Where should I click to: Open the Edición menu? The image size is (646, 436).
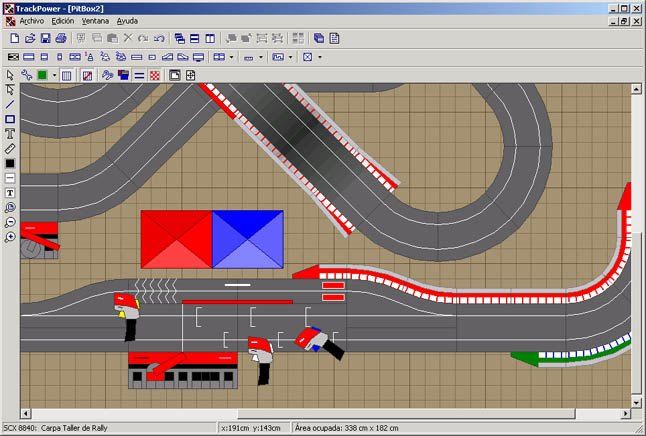pos(63,21)
